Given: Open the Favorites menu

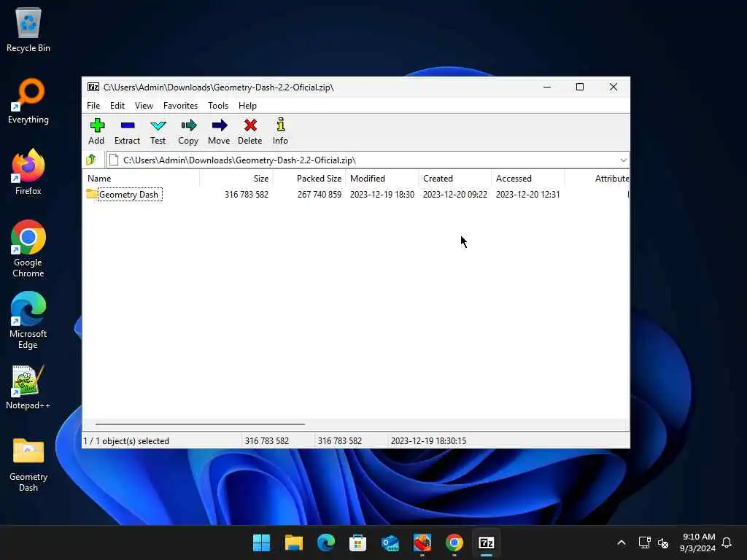Looking at the screenshot, I should [x=181, y=106].
